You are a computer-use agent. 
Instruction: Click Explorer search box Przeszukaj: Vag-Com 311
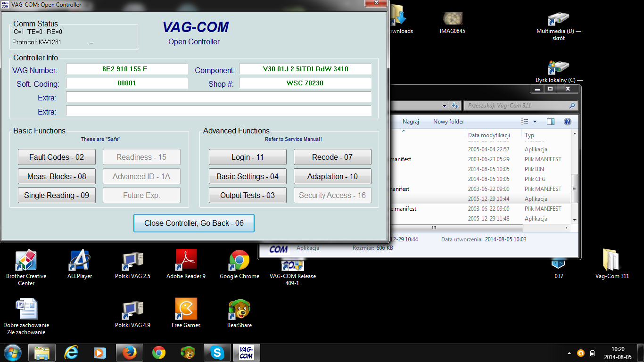[520, 106]
